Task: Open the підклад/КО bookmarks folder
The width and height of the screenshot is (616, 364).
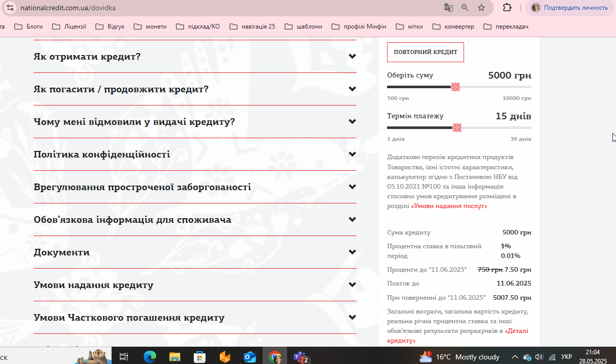Action: click(x=198, y=27)
